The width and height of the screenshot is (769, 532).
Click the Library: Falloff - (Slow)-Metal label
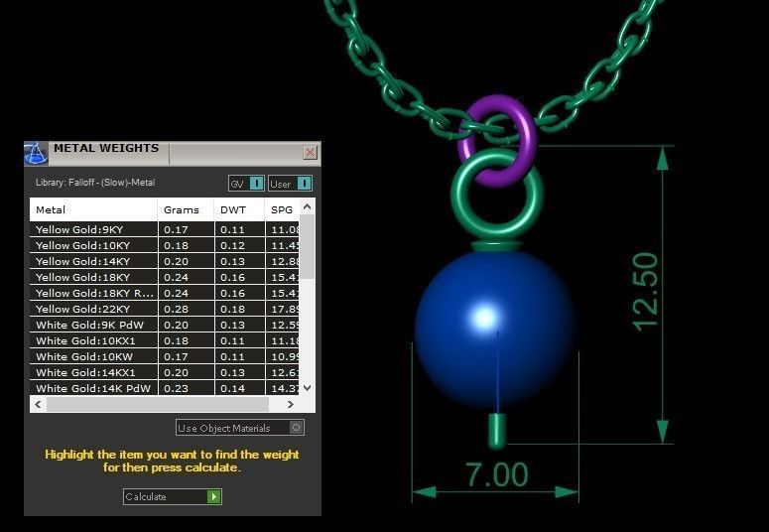[95, 182]
